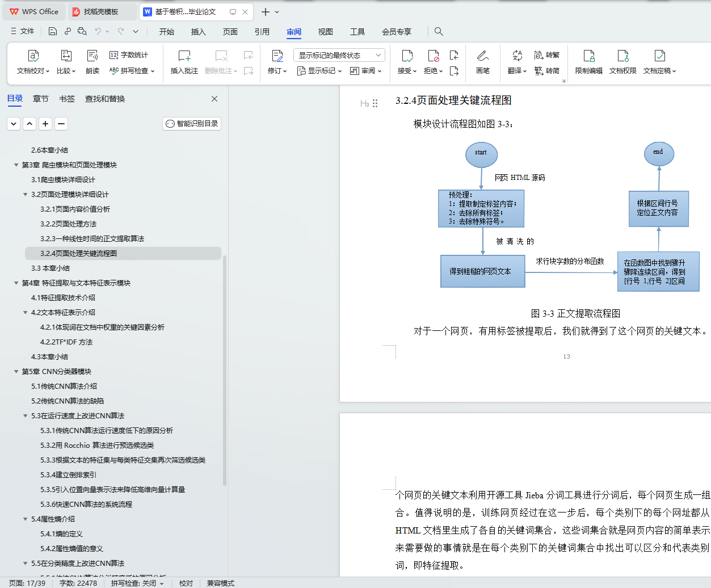This screenshot has width=711, height=588.
Task: Convert to simplified with 转简
Action: point(547,71)
